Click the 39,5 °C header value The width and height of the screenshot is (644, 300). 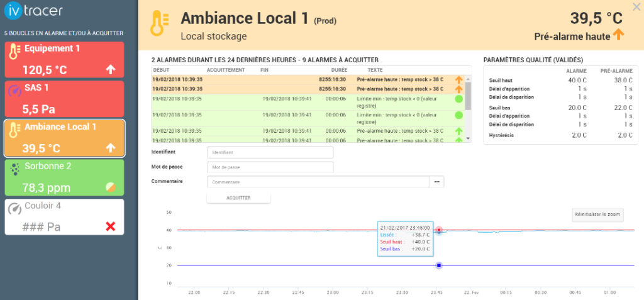pos(596,18)
